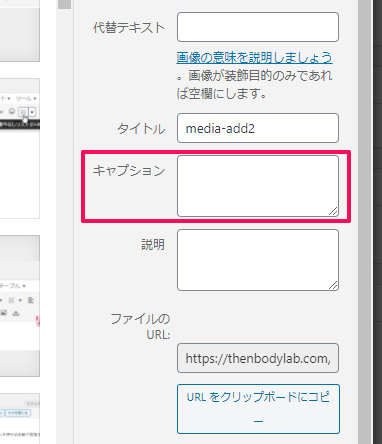
Task: Copy the URL with the クリップボードにコピー button
Action: click(x=258, y=409)
